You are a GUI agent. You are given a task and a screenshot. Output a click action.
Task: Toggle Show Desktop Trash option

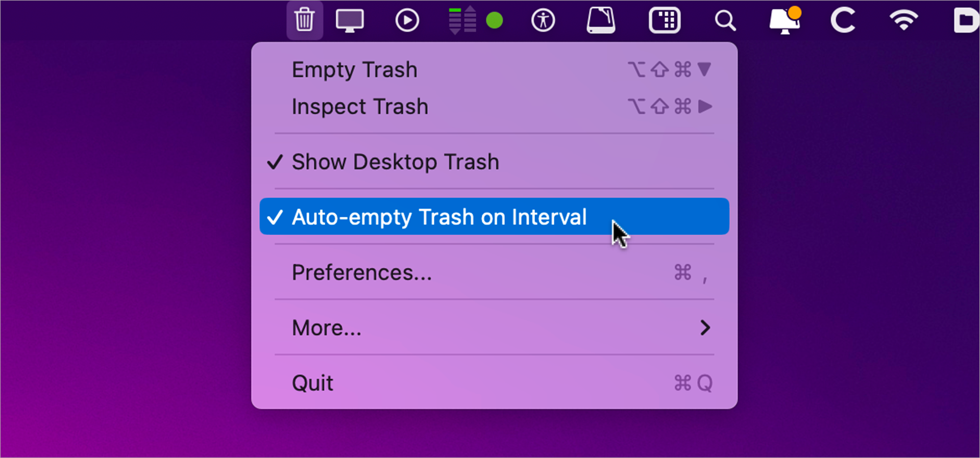click(x=494, y=162)
